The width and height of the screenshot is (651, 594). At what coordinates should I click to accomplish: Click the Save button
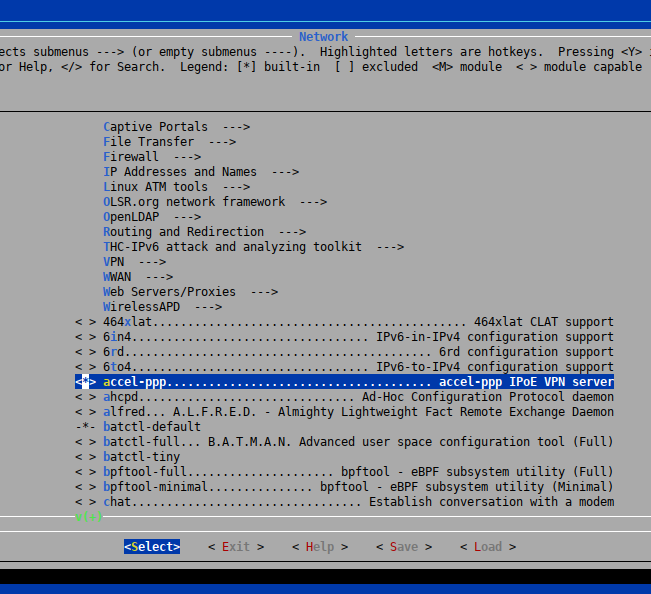pos(404,547)
